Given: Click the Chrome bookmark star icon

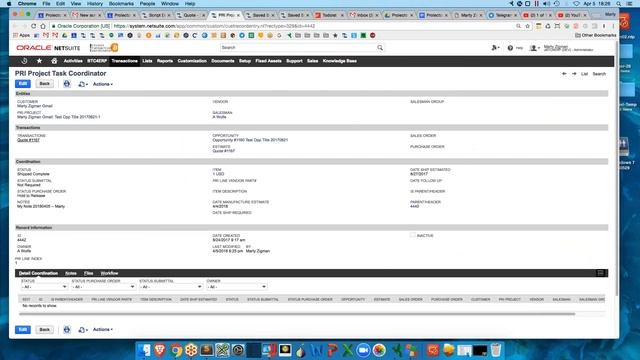Looking at the screenshot, I should pyautogui.click(x=527, y=26).
